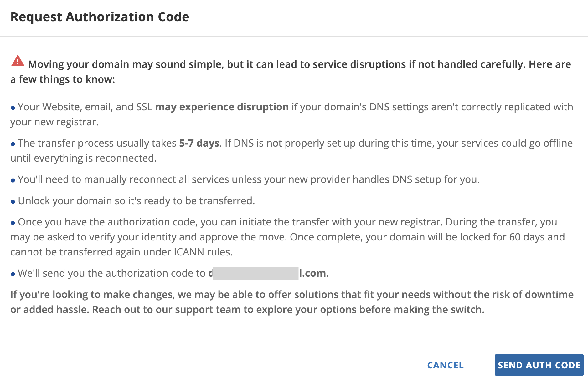Viewport: 588px width, 379px height.
Task: Click the red warning triangle icon
Action: pos(18,61)
